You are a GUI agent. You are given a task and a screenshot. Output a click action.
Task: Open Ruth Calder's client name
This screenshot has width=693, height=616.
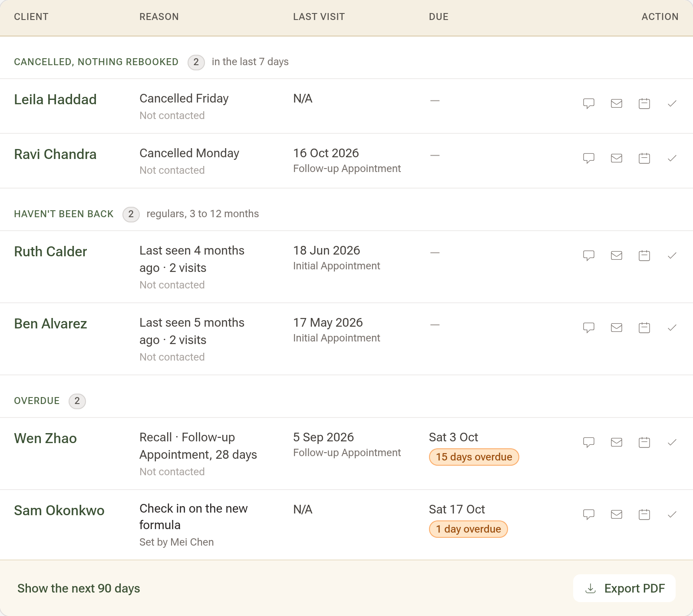[50, 252]
